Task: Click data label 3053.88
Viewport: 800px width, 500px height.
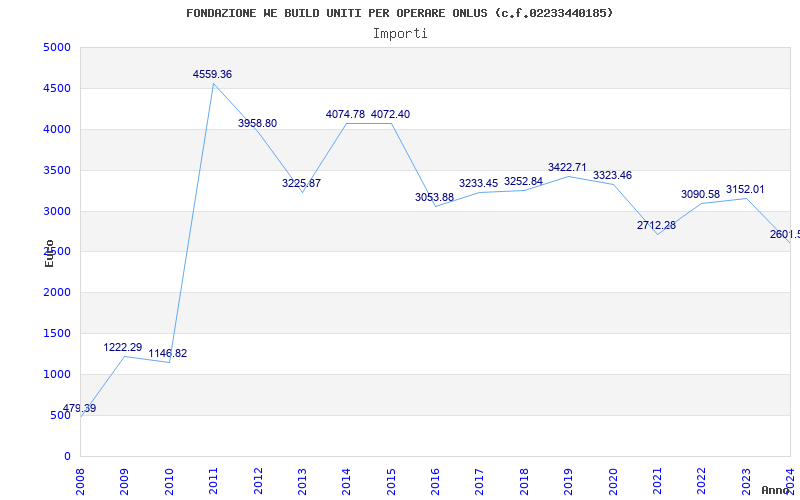Action: tap(434, 197)
